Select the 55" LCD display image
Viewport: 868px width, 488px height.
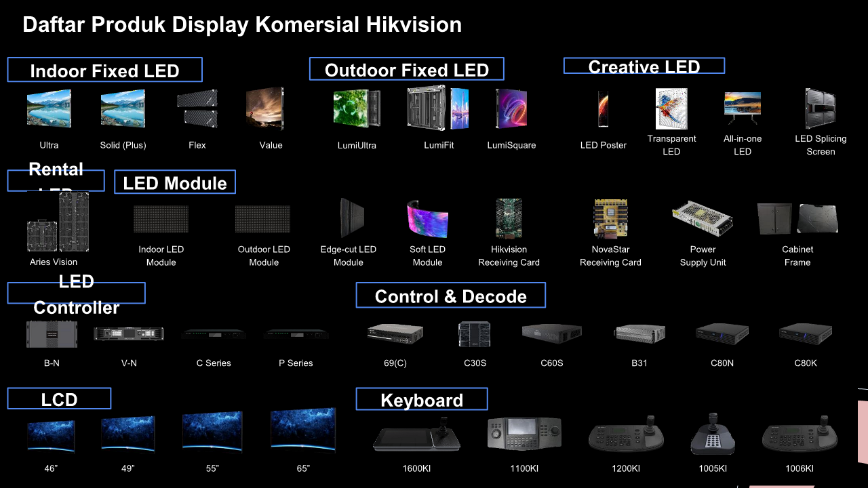click(212, 432)
